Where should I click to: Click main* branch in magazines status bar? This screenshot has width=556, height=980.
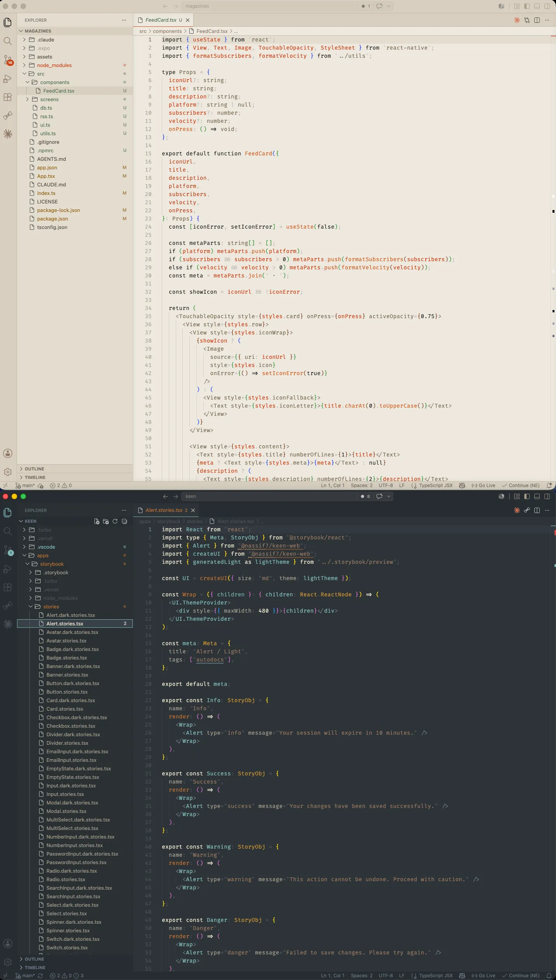[25, 485]
